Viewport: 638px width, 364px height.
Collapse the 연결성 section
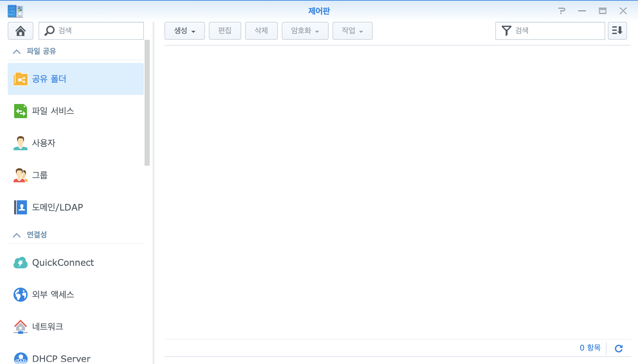pyautogui.click(x=17, y=235)
